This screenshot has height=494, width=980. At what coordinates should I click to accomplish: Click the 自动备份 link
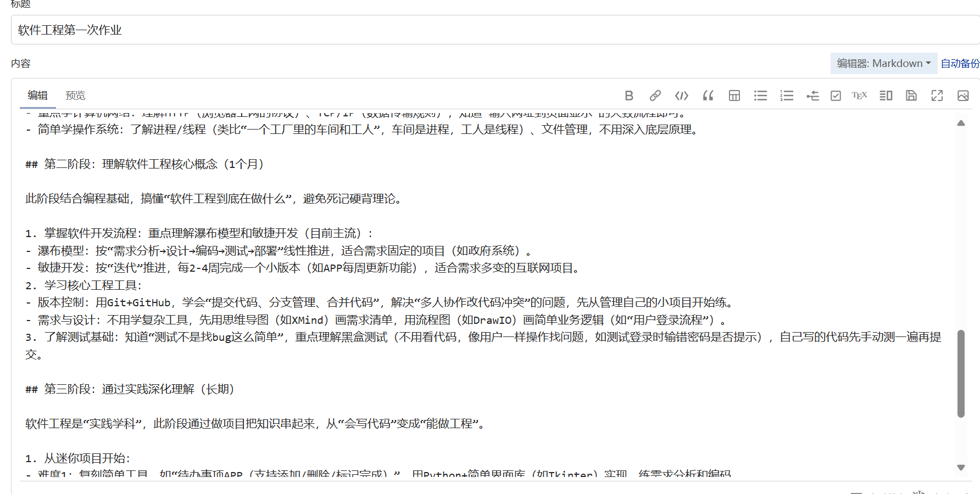[x=960, y=64]
